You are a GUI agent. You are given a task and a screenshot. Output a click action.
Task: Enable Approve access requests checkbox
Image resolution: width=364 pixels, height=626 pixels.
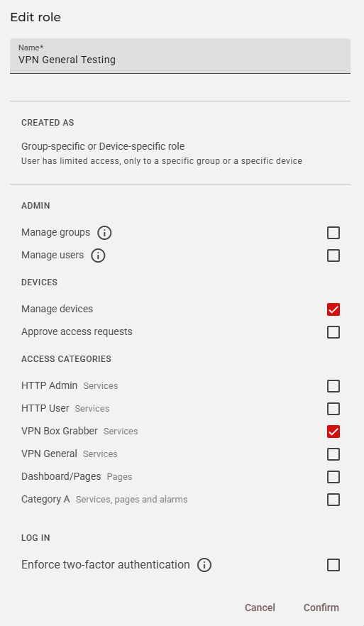[333, 332]
